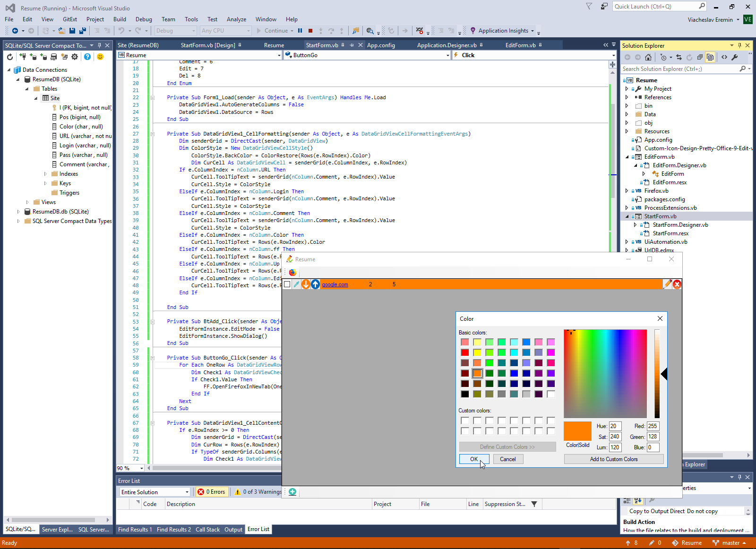The height and width of the screenshot is (549, 756).
Task: Expand the Indexes folder in the Site table
Action: (45, 174)
